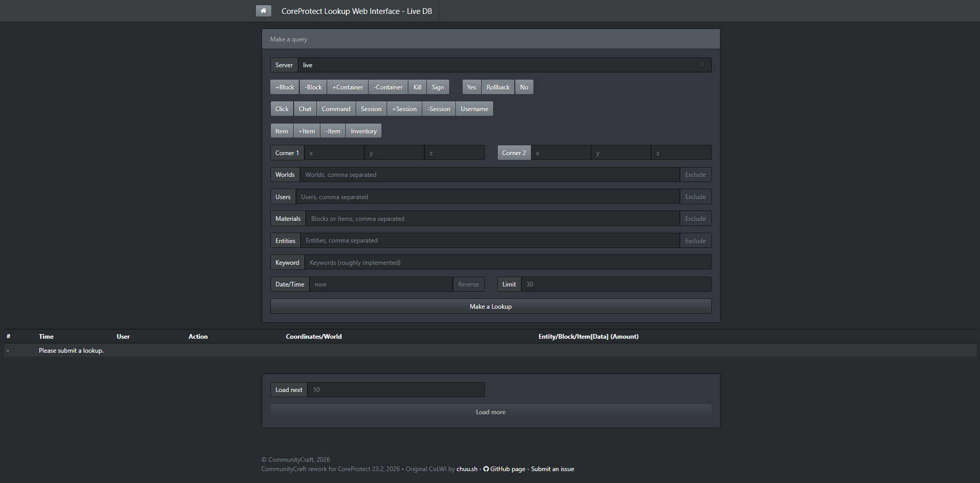Image resolution: width=980 pixels, height=483 pixels.
Task: Open the chuu.sh author link
Action: [x=467, y=469]
